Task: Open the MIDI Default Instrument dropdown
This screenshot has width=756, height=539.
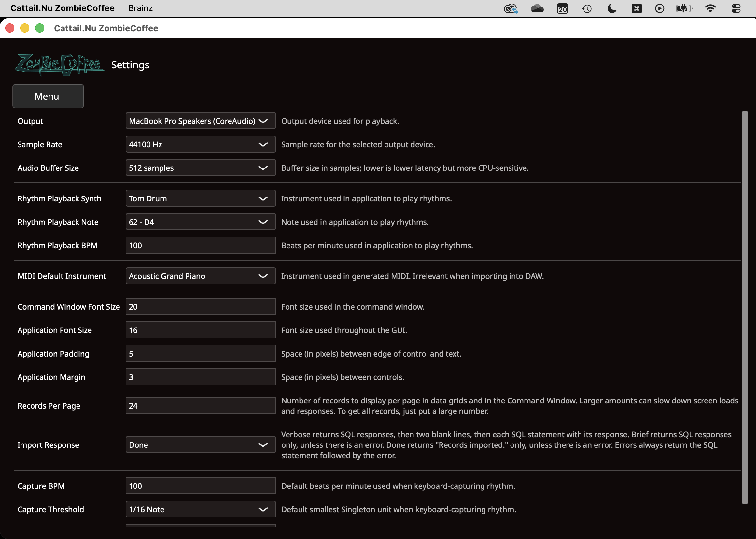Action: (x=201, y=276)
